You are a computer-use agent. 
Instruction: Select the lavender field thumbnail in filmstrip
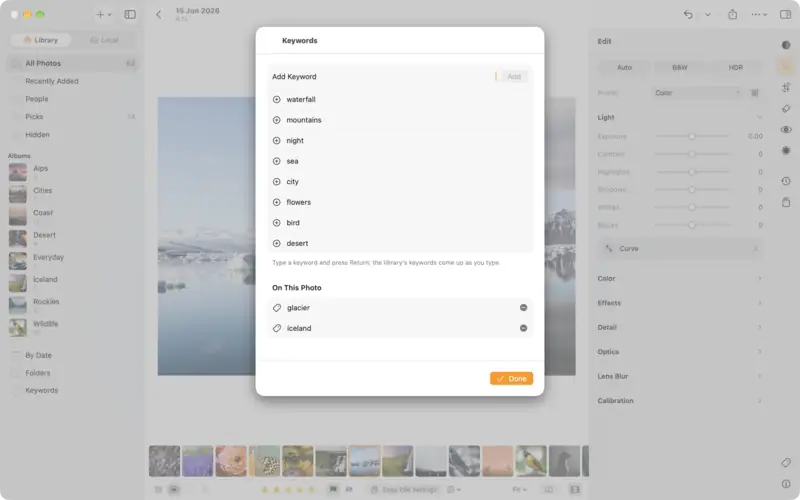pyautogui.click(x=197, y=461)
